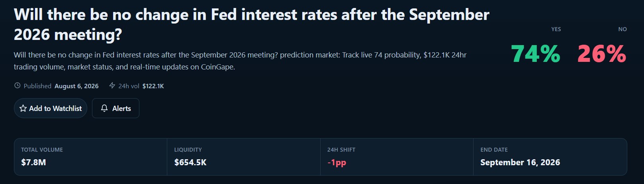Click the market question headline
The image size is (644, 184).
[x=251, y=25]
